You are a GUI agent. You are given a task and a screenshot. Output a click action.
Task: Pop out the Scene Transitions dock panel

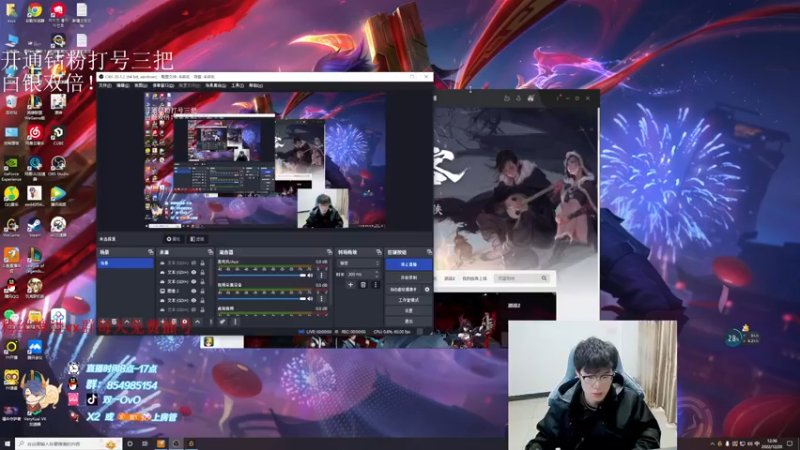379,252
